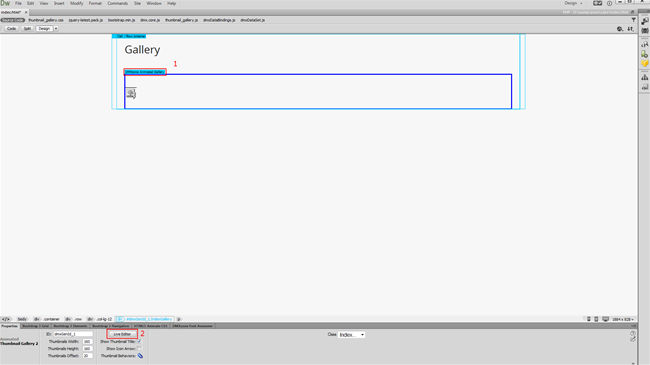Toggle the Show Icon Arrow checkbox

point(139,348)
